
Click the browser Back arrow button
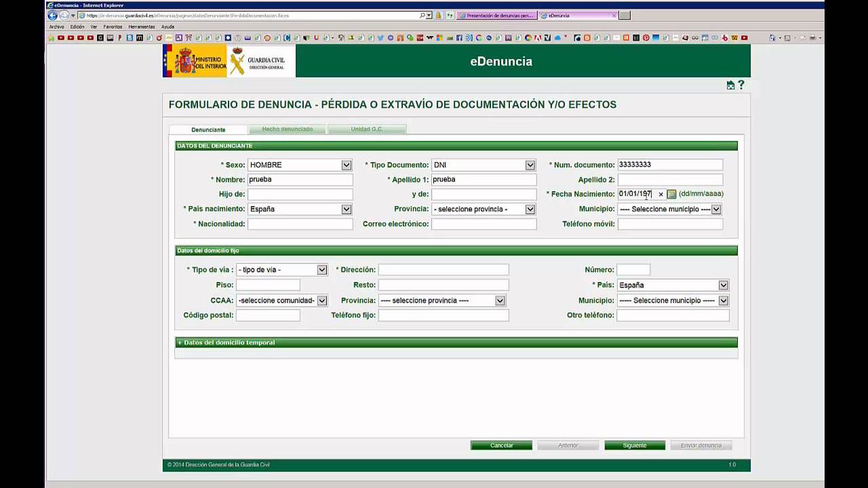(53, 15)
